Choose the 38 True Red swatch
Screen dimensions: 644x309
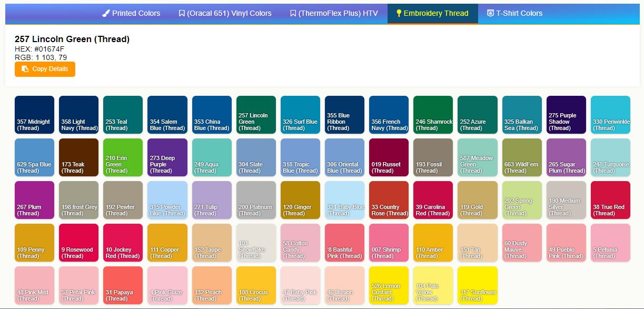pyautogui.click(x=610, y=200)
